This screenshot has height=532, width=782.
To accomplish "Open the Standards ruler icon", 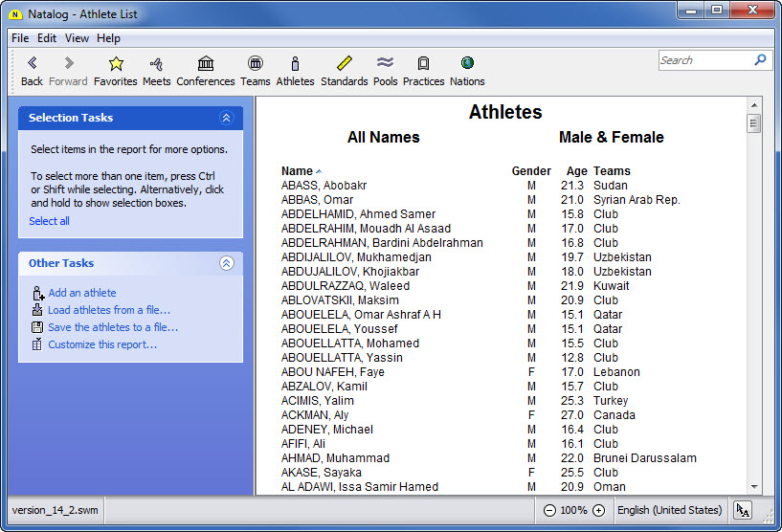I will [x=345, y=64].
